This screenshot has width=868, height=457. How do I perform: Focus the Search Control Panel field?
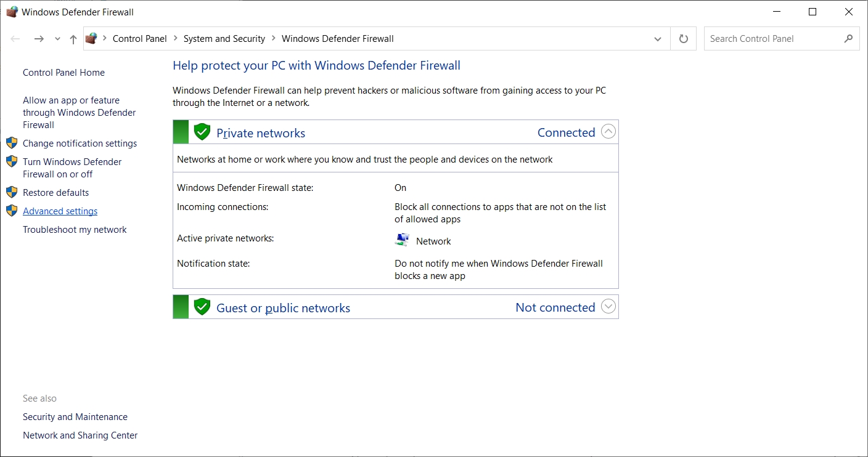coord(774,39)
